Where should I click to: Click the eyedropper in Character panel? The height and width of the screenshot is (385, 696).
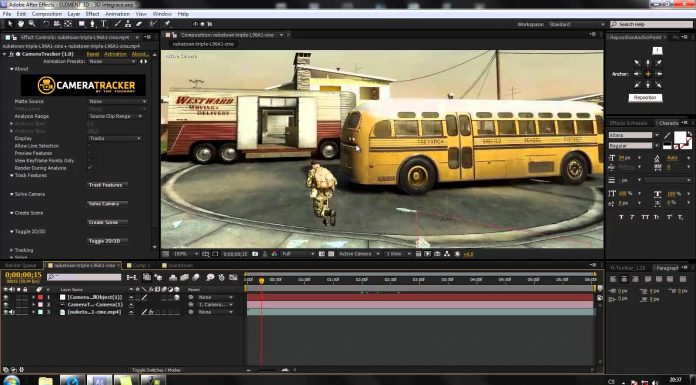(667, 135)
